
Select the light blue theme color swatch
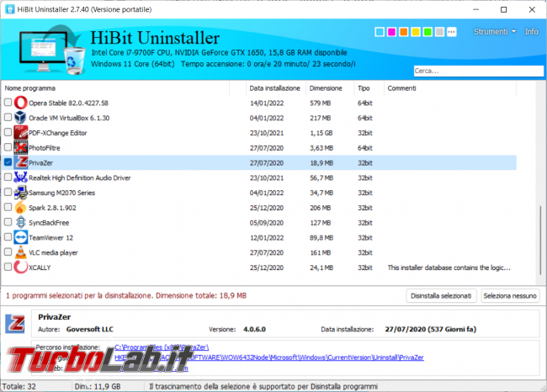coord(380,32)
